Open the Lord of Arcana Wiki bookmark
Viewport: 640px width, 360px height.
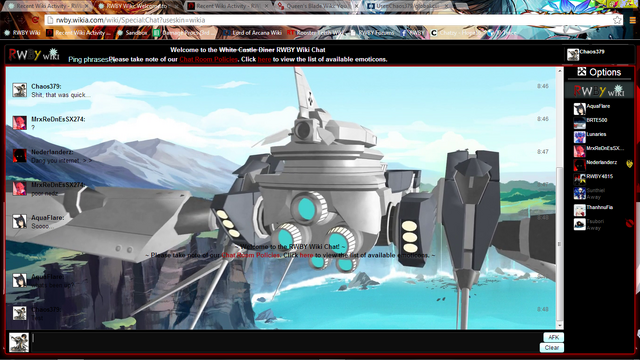(x=253, y=33)
